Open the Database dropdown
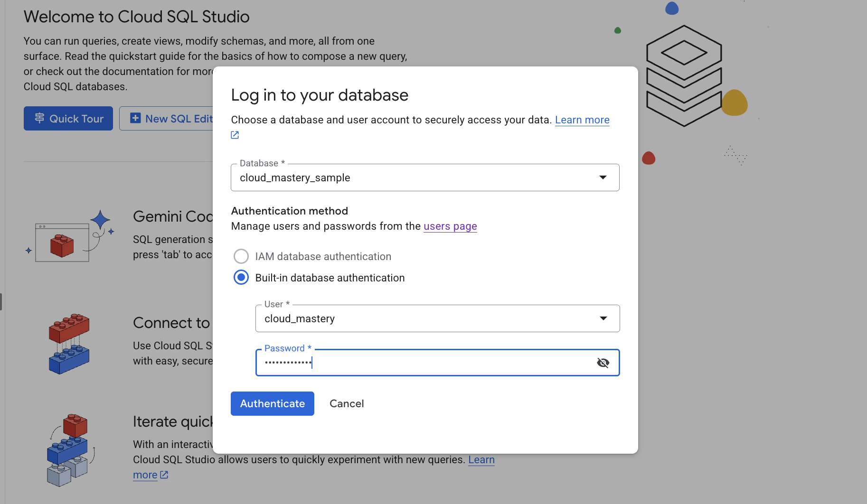867x504 pixels. point(425,177)
